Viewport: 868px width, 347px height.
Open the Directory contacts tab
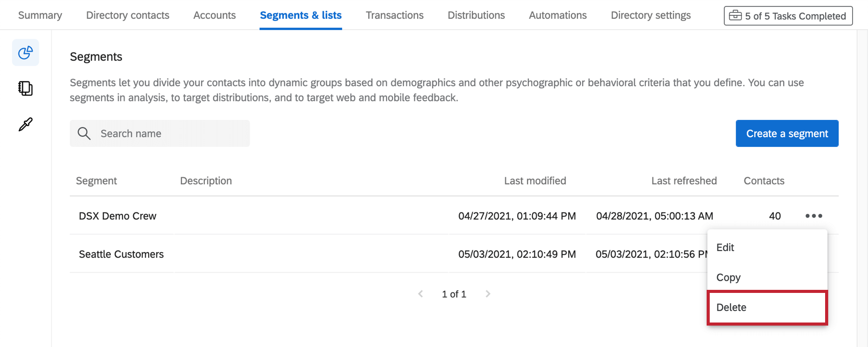(128, 15)
